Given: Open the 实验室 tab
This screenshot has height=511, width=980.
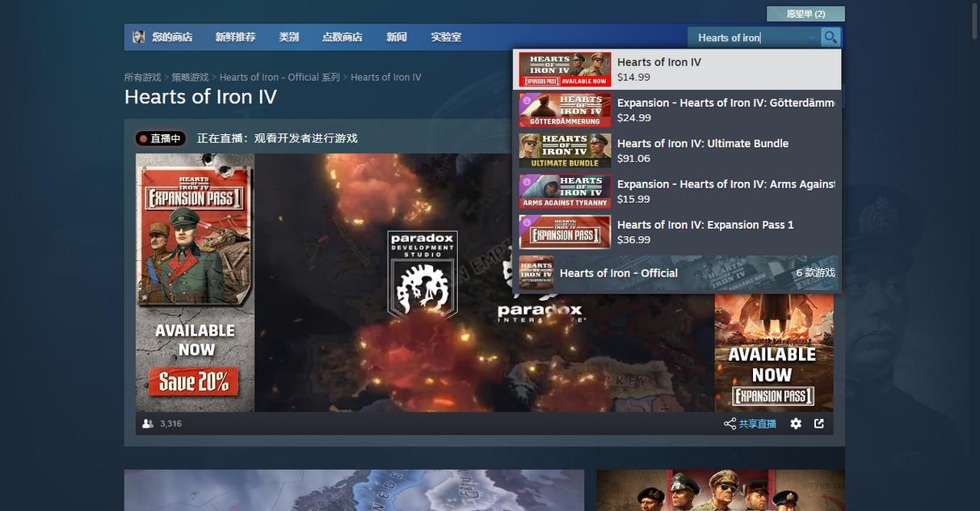Looking at the screenshot, I should pos(446,37).
